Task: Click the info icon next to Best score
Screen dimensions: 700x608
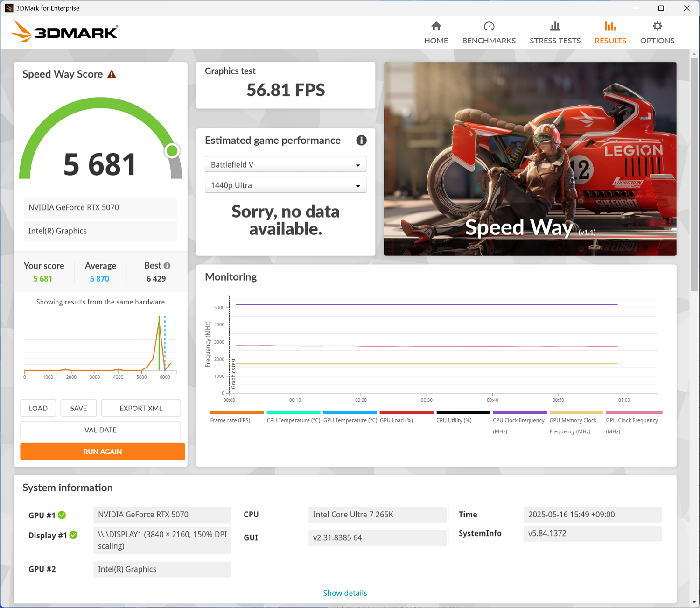Action: point(167,265)
